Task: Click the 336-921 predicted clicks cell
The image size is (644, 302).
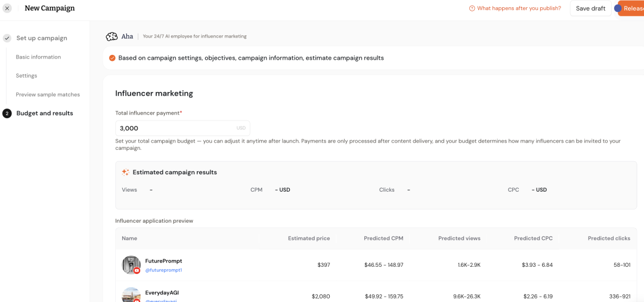Action: pos(620,296)
